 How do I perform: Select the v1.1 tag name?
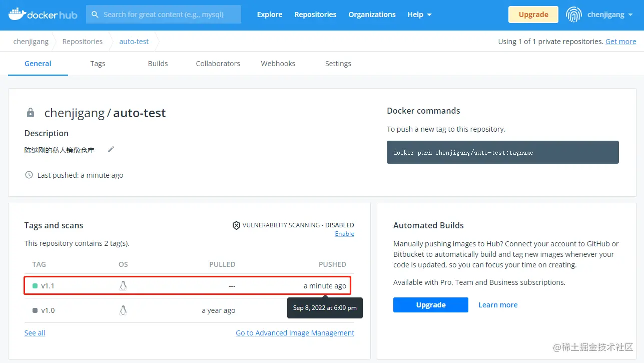(48, 286)
